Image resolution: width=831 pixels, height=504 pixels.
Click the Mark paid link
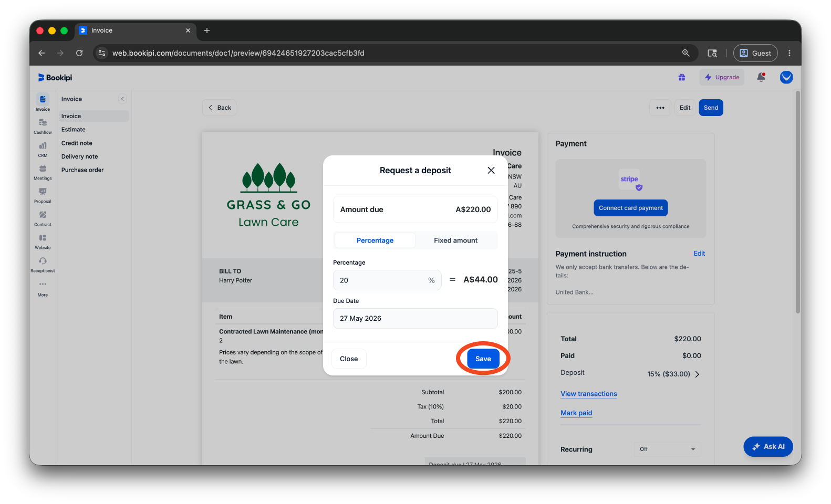click(576, 413)
